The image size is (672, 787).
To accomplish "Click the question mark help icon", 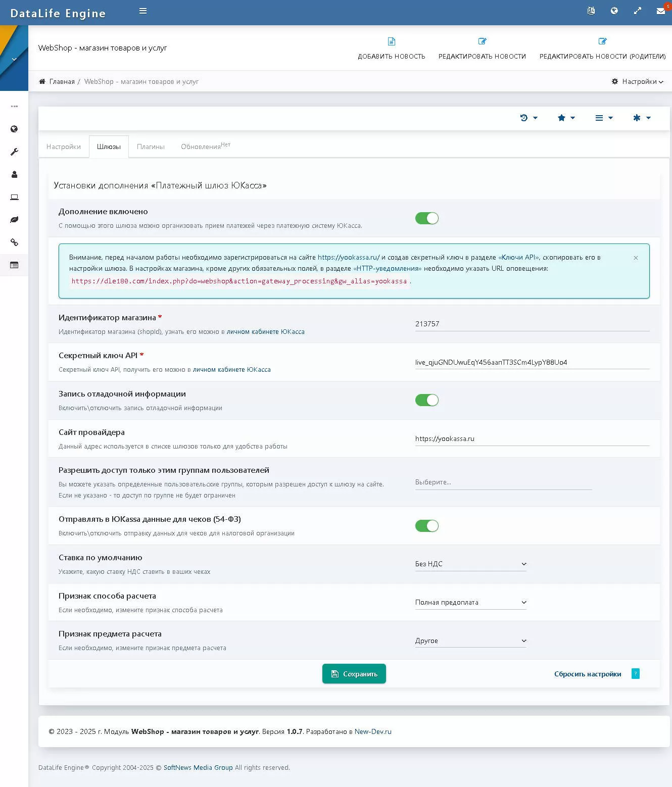I will point(636,674).
